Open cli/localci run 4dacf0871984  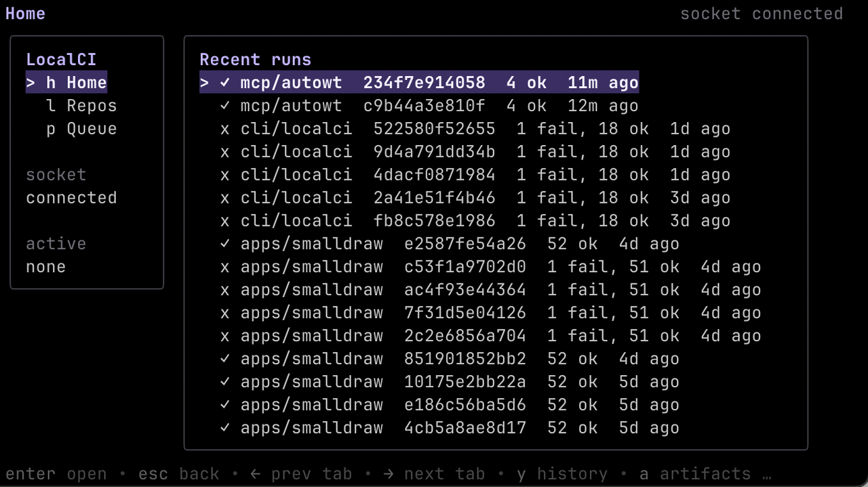(x=475, y=175)
